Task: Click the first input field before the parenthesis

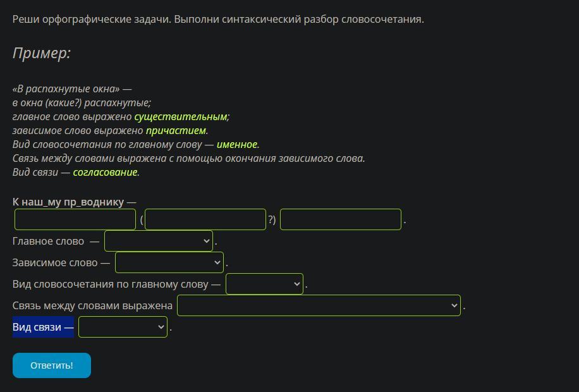Action: (75, 219)
